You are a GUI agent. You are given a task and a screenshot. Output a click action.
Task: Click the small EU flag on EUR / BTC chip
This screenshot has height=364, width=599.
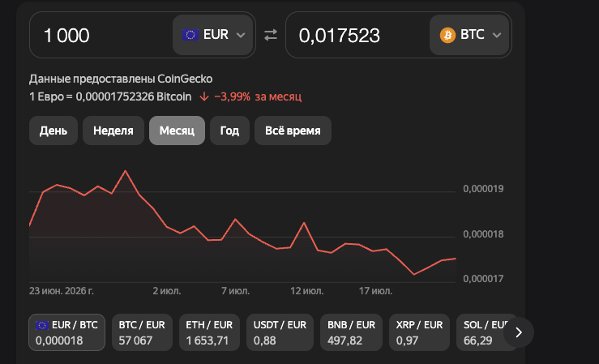(42, 325)
